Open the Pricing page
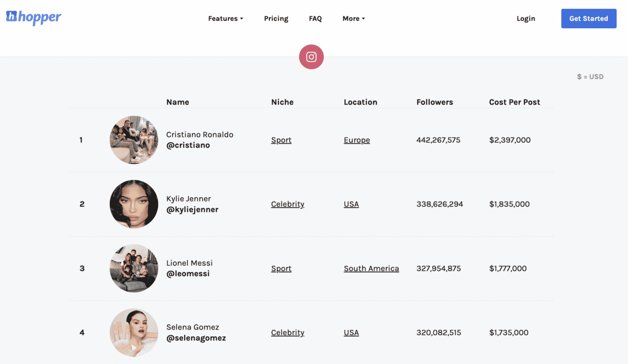This screenshot has height=364, width=628. 276,18
